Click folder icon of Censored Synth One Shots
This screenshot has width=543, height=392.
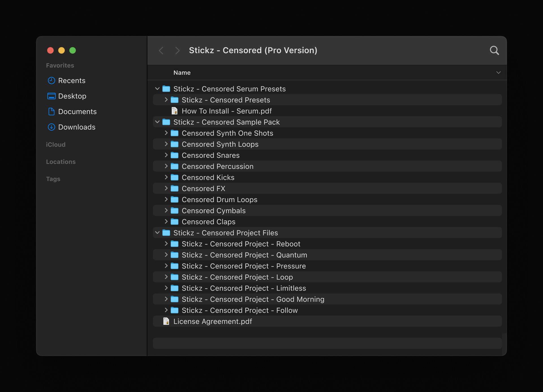pyautogui.click(x=174, y=133)
